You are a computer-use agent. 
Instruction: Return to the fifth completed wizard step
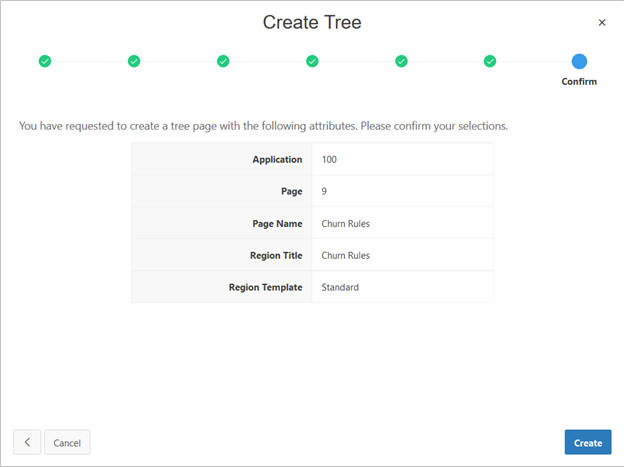pos(401,61)
